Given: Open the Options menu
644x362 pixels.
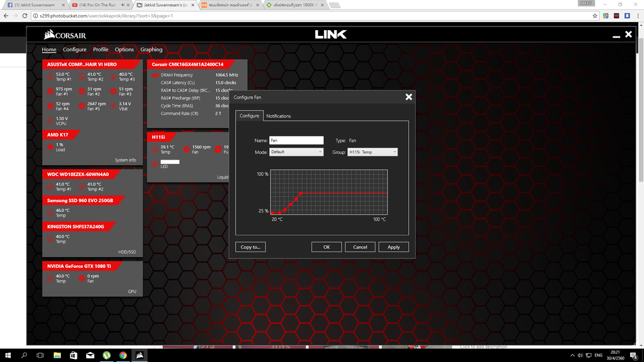Looking at the screenshot, I should tap(124, 50).
